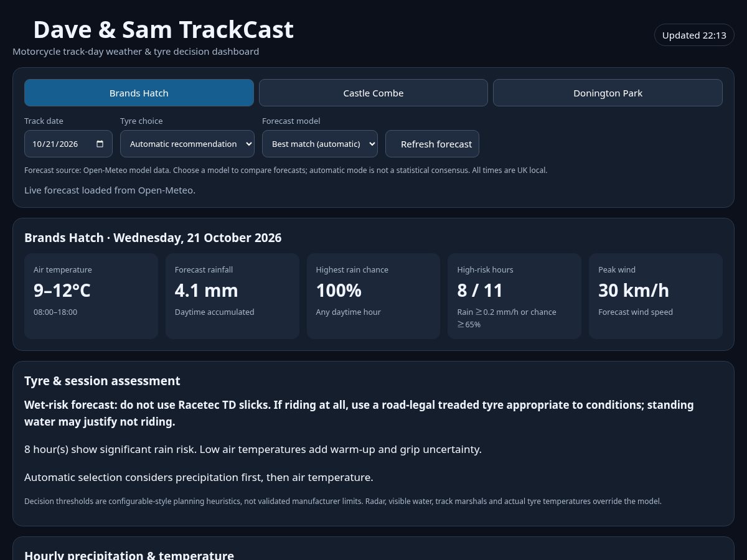Click the decision thresholds disclaimer text

[x=343, y=501]
